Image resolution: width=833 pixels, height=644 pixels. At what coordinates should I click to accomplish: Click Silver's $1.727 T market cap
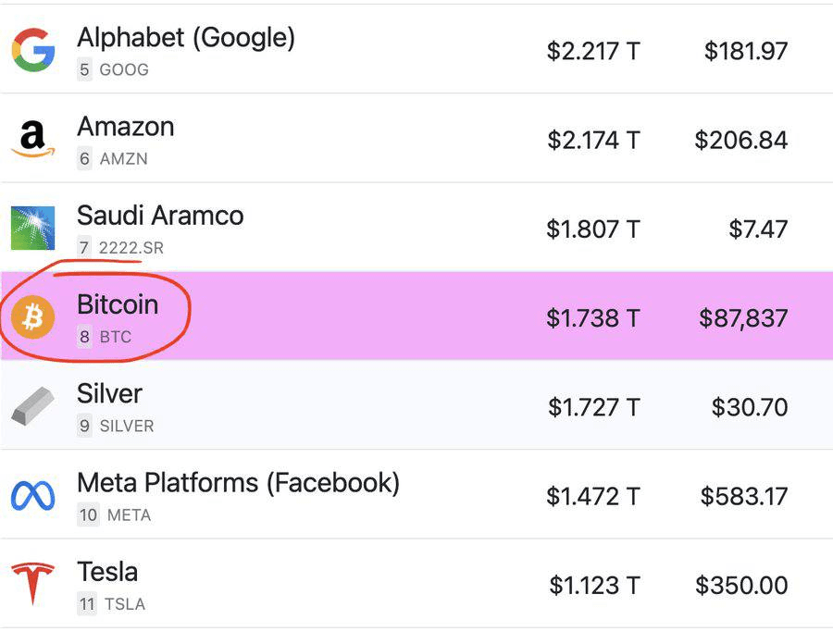(x=594, y=407)
